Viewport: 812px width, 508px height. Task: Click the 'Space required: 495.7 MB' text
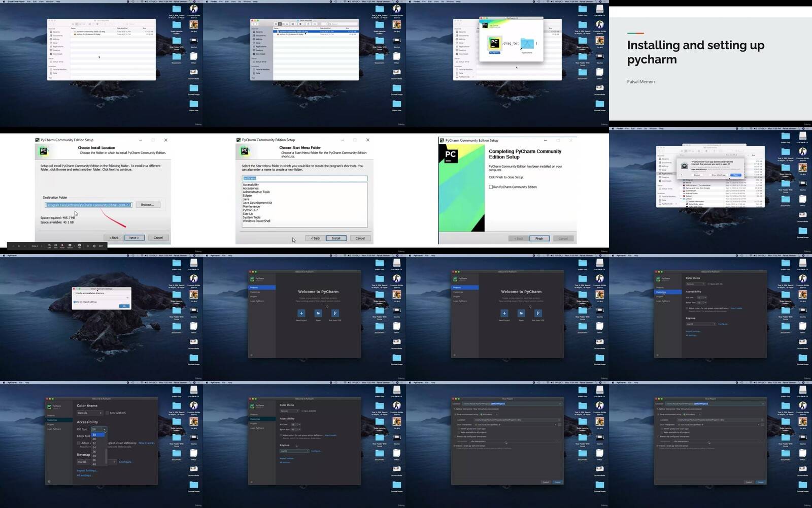[57, 218]
